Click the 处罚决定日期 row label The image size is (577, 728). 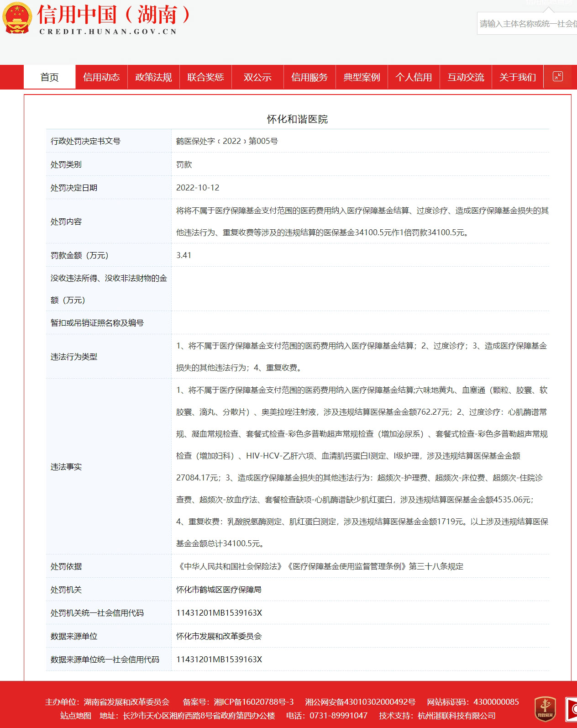[x=74, y=188]
